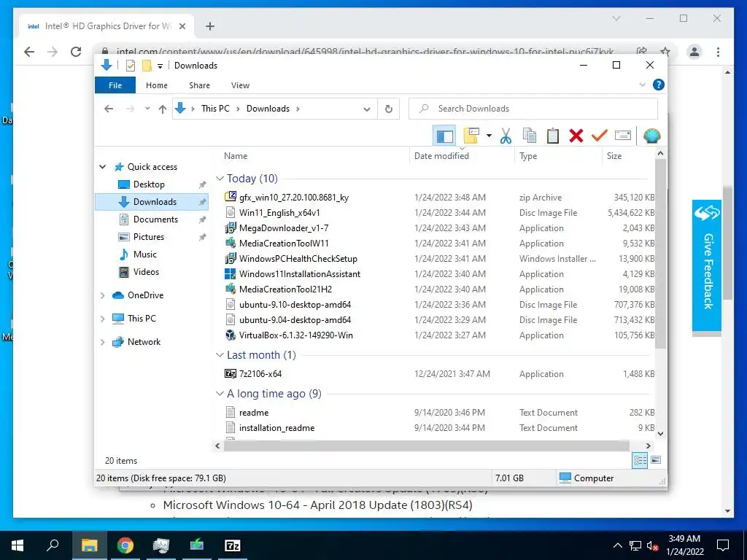Expand the OneDrive tree node
The image size is (747, 560).
coord(102,296)
